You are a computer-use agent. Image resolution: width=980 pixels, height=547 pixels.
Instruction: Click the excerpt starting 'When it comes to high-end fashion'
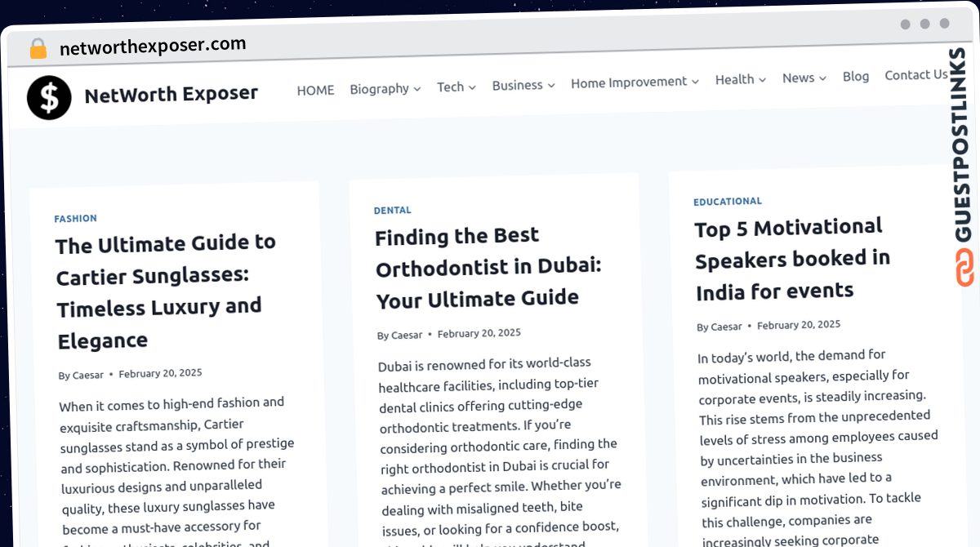pyautogui.click(x=177, y=469)
